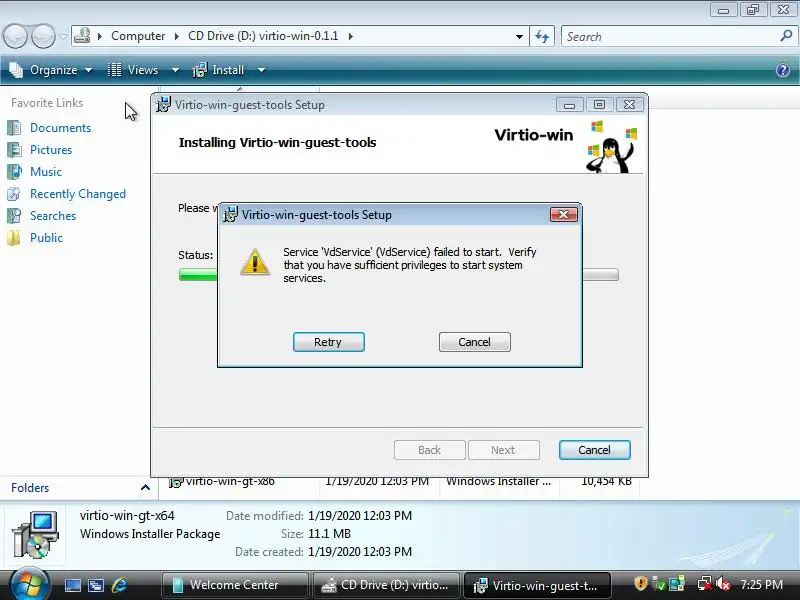Click the network tray icon with red X
This screenshot has width=800, height=600.
tap(705, 583)
